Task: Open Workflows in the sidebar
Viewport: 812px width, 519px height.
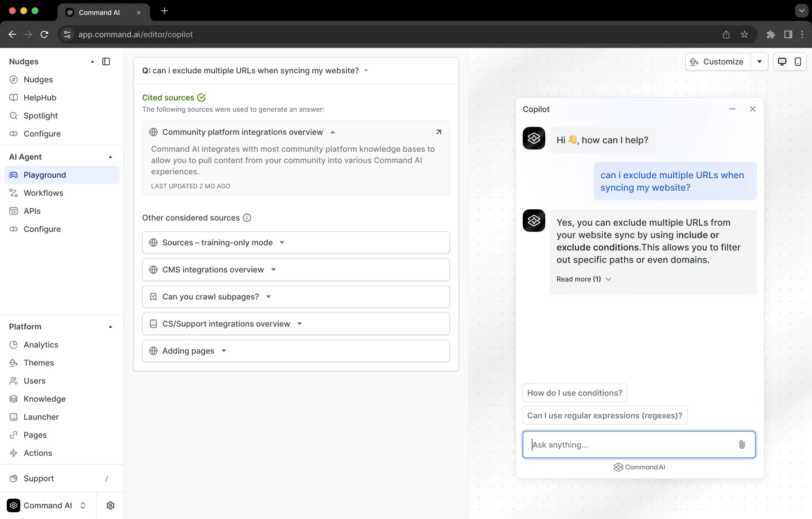Action: [x=62, y=193]
